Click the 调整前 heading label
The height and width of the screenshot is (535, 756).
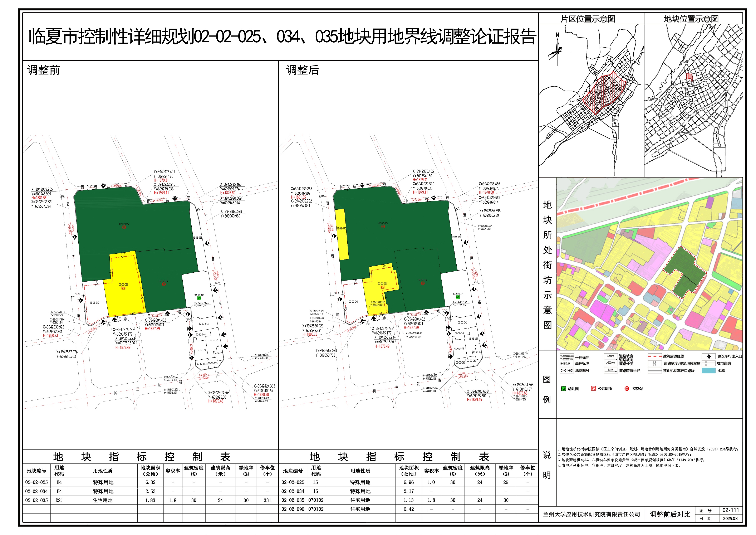point(43,70)
